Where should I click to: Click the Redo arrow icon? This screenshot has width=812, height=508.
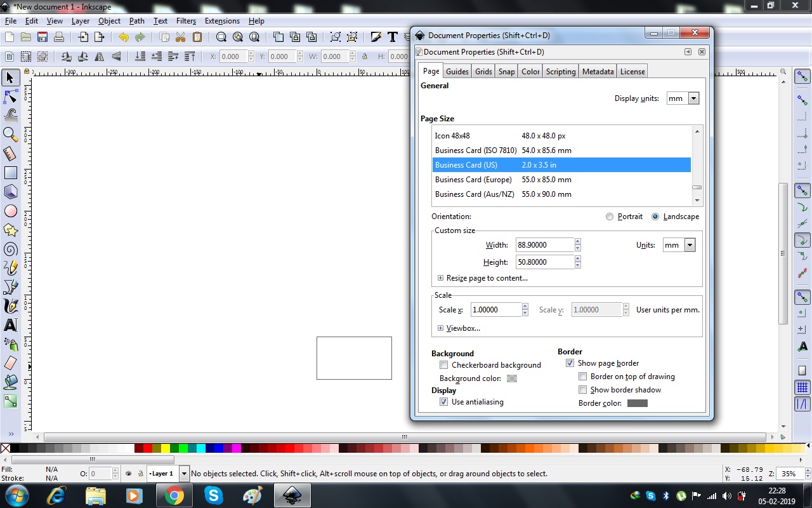140,37
